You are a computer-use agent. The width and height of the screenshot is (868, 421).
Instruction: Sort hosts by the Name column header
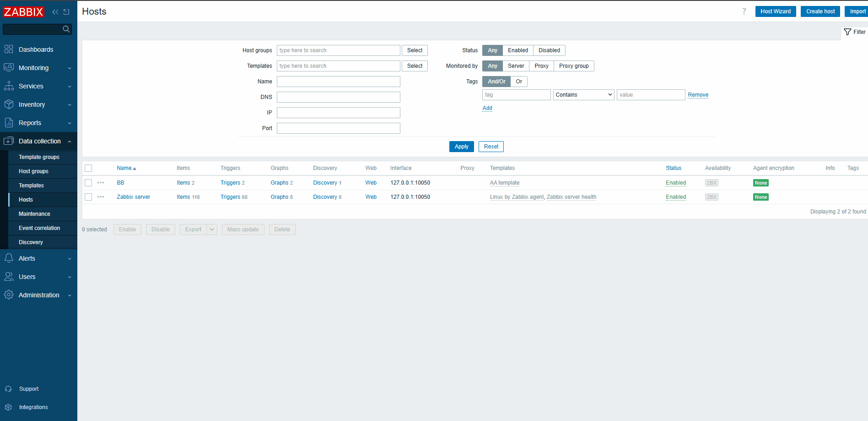[126, 168]
